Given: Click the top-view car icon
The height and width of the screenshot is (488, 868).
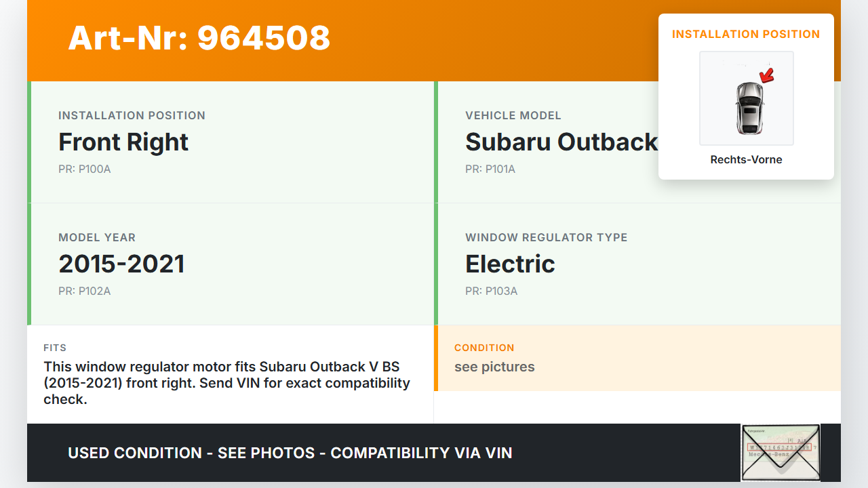Looking at the screenshot, I should tap(749, 108).
